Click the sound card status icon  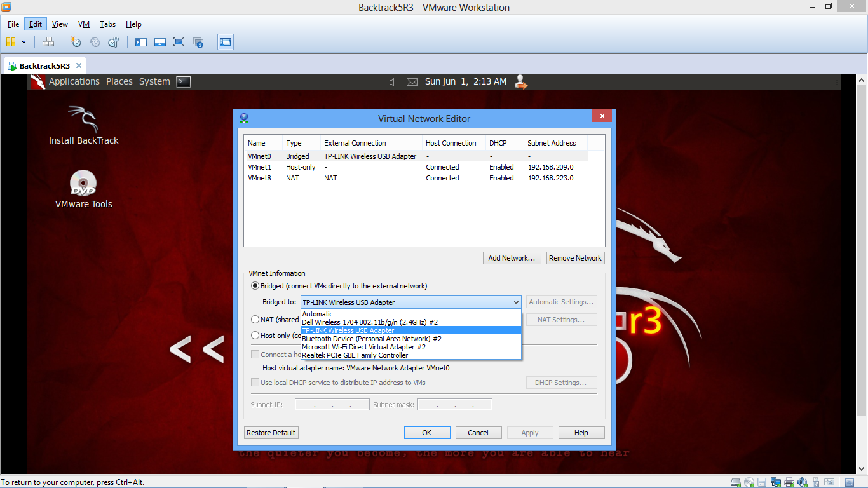pos(803,482)
